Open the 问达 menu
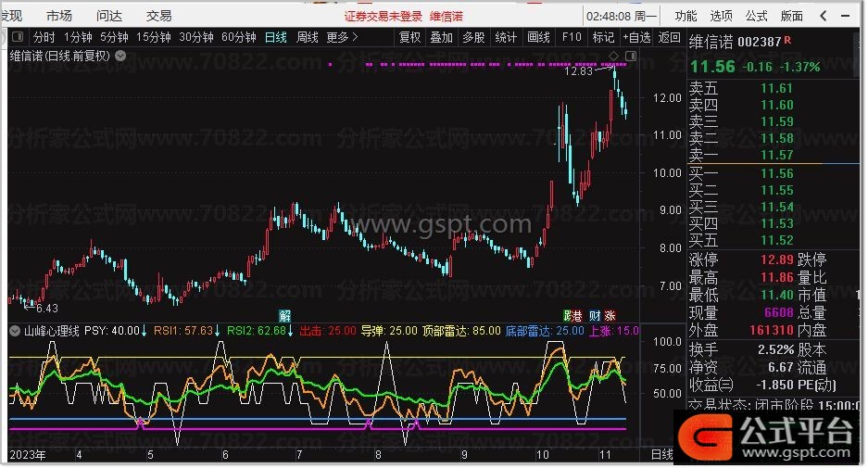868x468 pixels. tap(109, 16)
